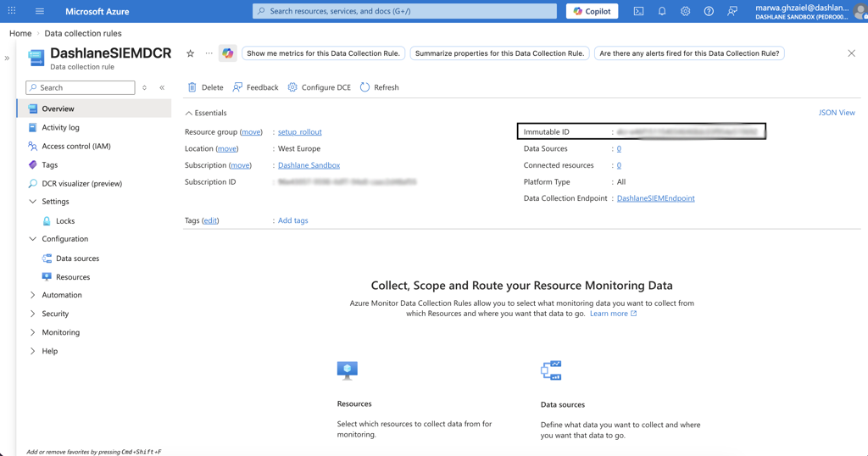Open the Azure portal apps grid icon
The image size is (868, 456).
(12, 10)
